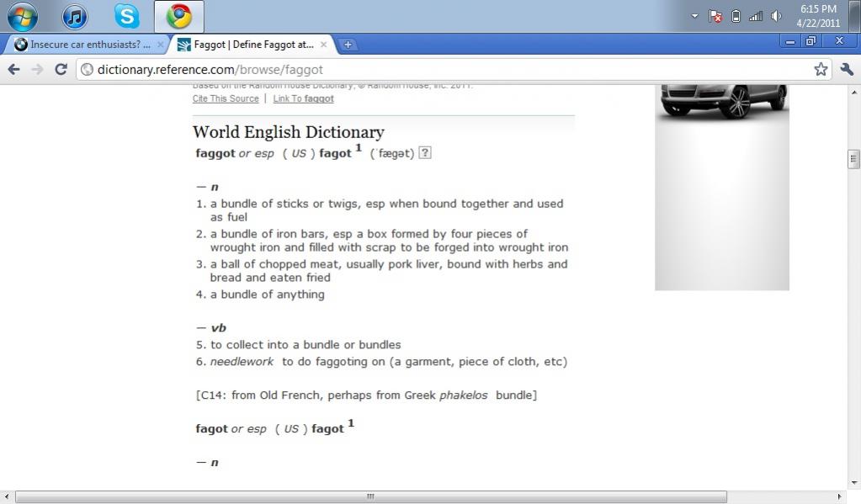Bookmark page with the star icon

click(821, 70)
